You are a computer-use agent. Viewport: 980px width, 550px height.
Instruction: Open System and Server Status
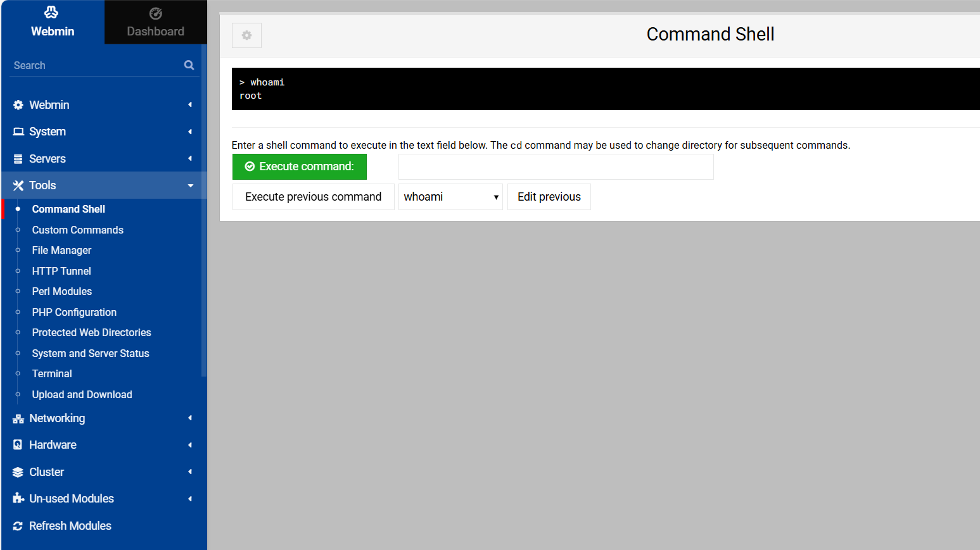pos(91,353)
